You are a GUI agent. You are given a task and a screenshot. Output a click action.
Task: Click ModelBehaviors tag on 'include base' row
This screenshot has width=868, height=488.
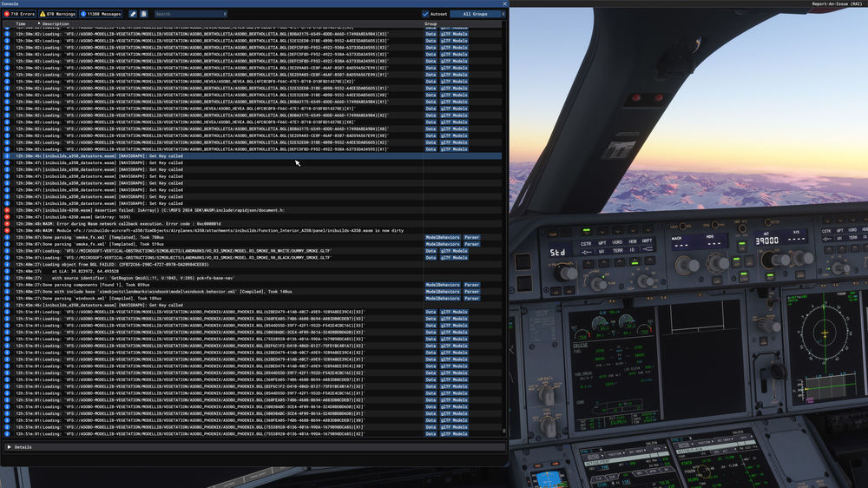coord(443,292)
